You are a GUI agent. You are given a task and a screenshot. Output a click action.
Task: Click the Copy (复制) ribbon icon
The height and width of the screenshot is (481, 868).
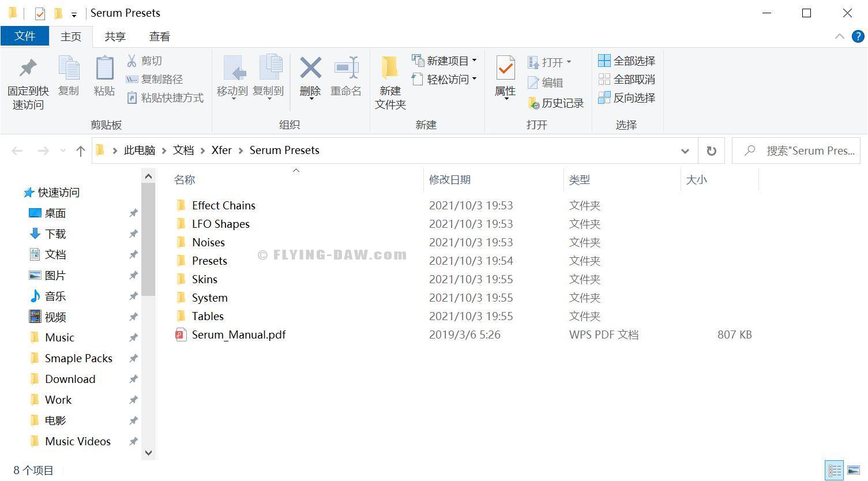[x=69, y=69]
